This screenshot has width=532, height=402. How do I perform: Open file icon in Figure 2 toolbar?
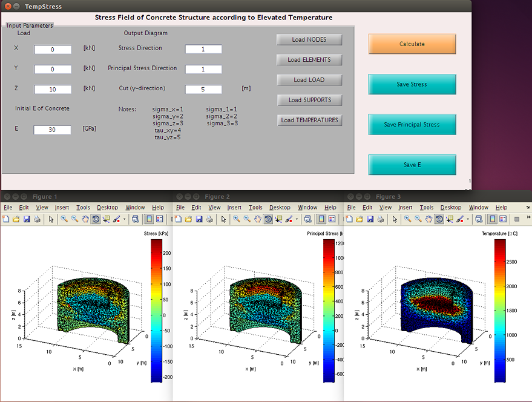click(188, 219)
